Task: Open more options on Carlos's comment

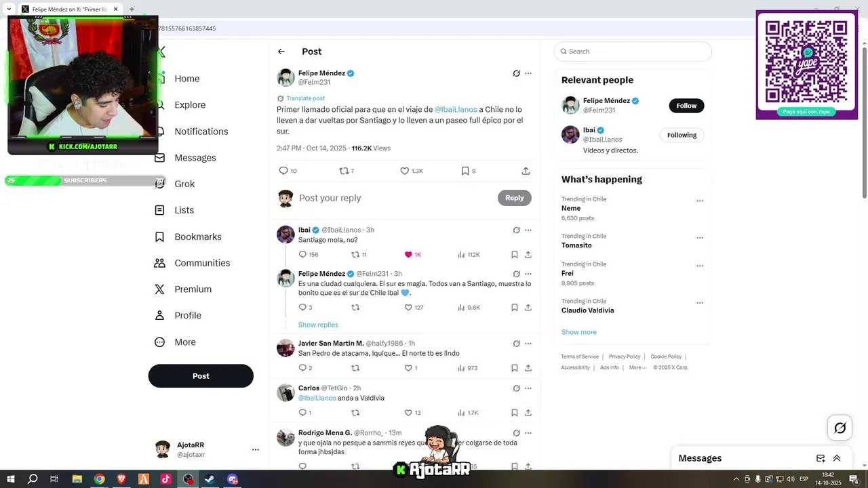Action: point(528,388)
